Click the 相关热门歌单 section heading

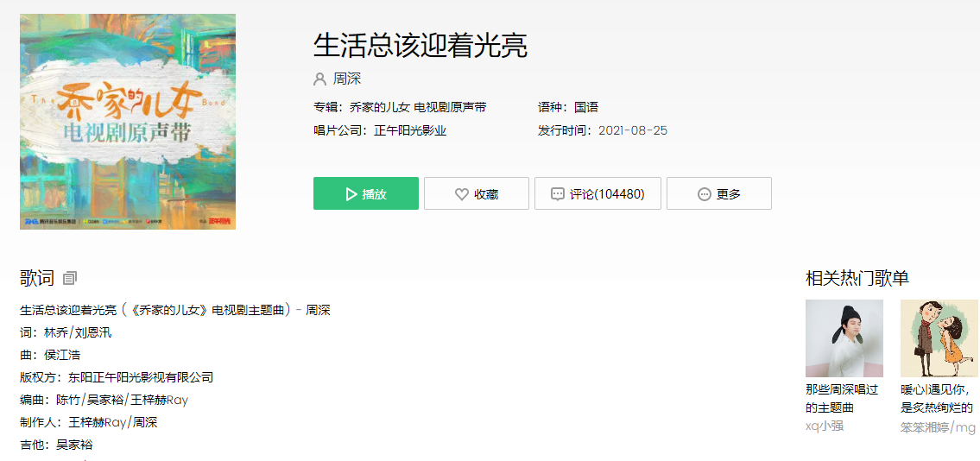coord(857,278)
